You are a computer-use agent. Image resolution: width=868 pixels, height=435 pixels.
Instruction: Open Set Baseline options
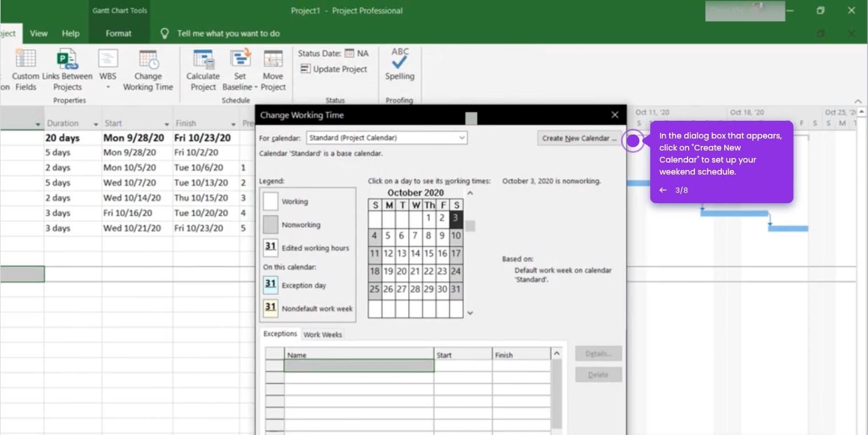click(x=240, y=69)
